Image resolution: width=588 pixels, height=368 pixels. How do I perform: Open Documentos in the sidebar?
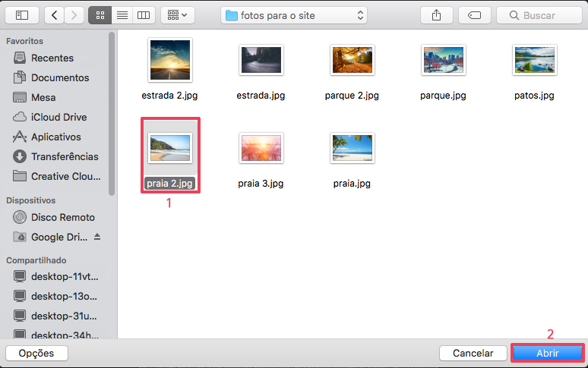[x=52, y=77]
